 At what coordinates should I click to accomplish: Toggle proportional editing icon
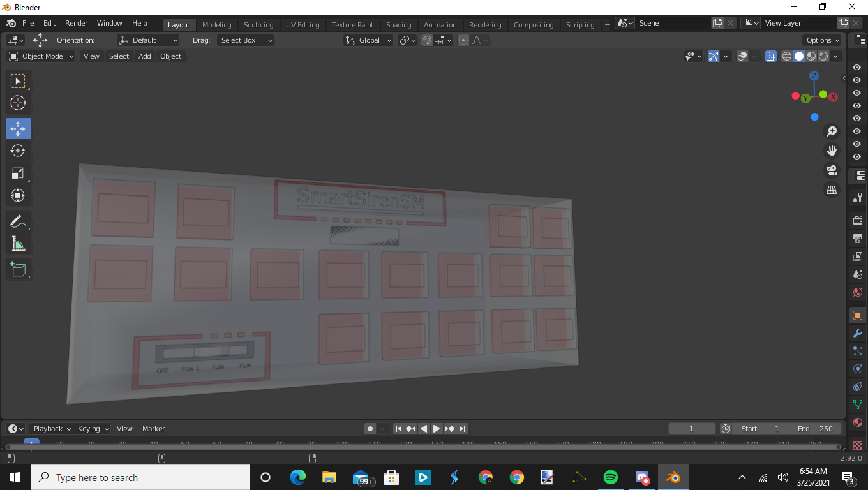pos(463,40)
